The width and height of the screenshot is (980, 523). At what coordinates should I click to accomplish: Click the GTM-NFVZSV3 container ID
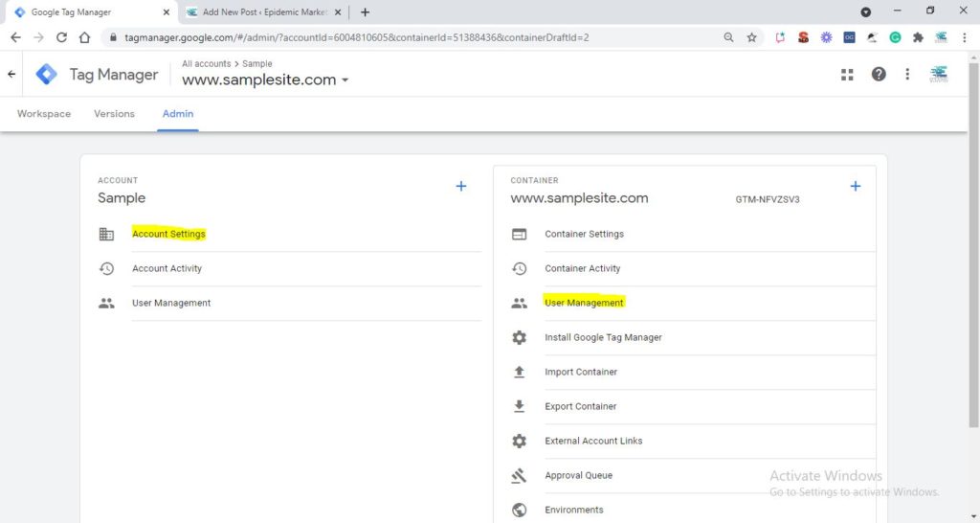point(768,199)
